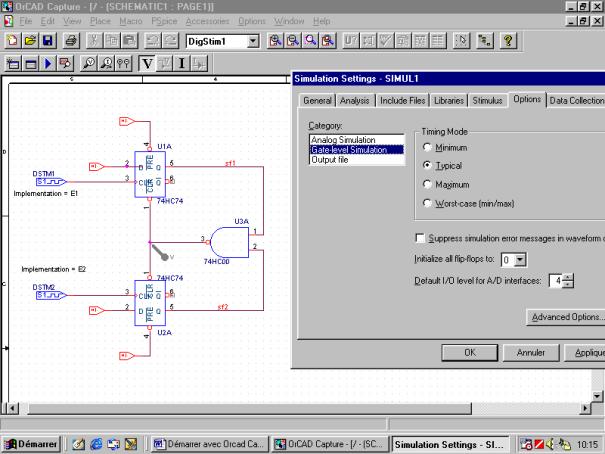Open the Place menu

tap(100, 21)
